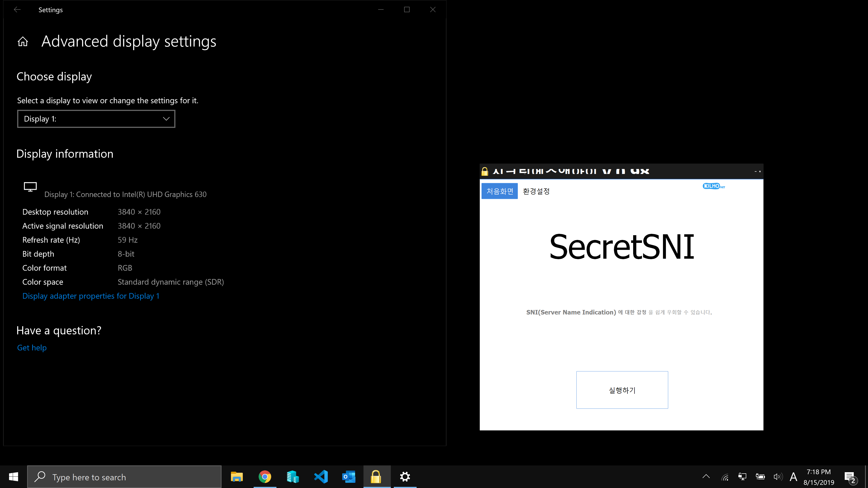Open the 환경설정 tab
868x488 pixels.
click(536, 191)
